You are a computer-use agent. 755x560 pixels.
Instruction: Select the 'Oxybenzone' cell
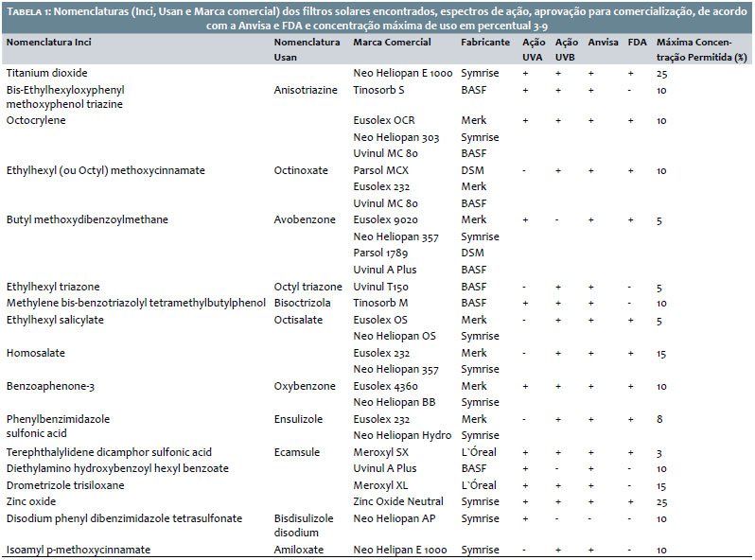[x=305, y=387]
